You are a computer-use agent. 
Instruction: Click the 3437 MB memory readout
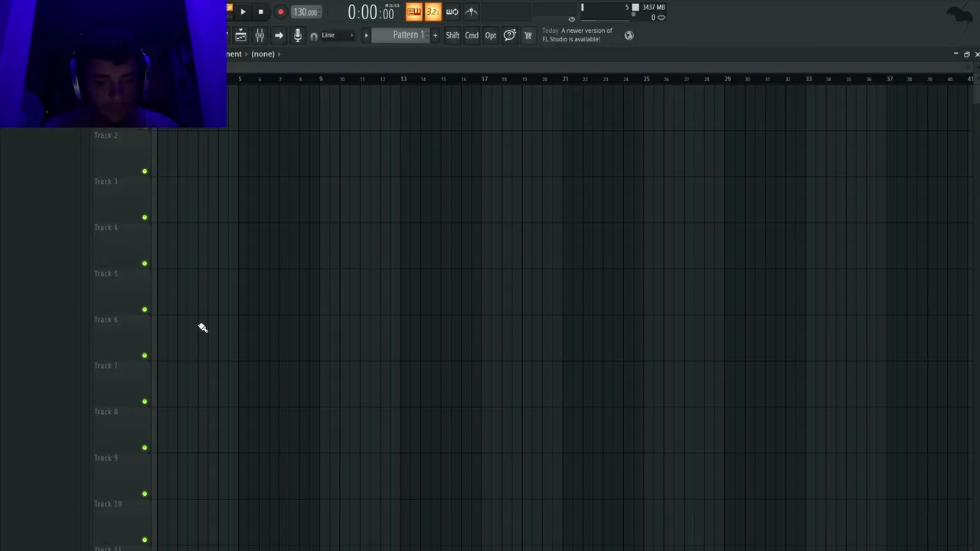[x=654, y=7]
